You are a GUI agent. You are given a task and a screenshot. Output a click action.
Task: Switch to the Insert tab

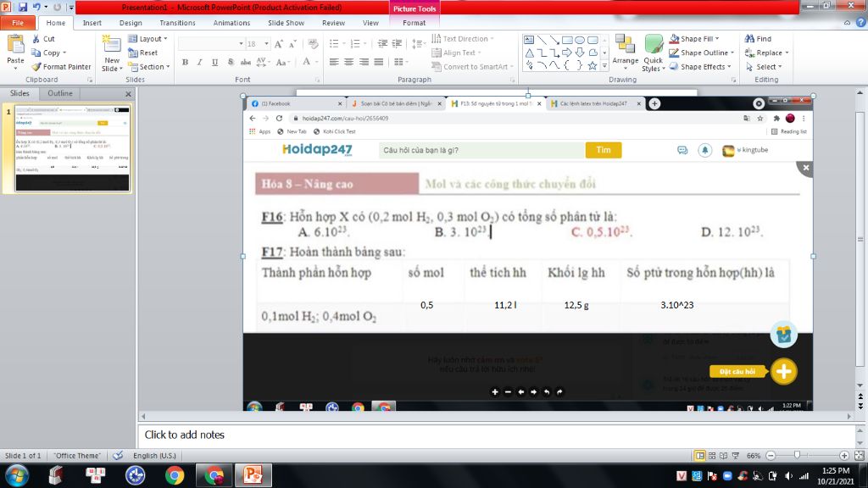[92, 23]
